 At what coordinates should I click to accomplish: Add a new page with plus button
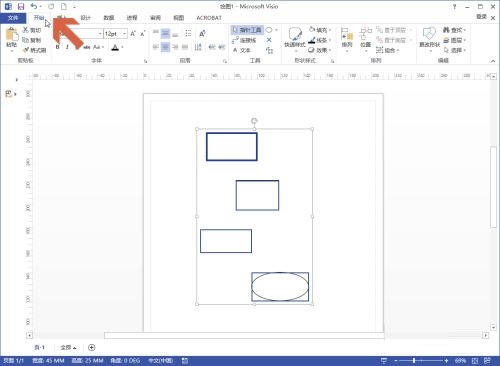point(92,347)
